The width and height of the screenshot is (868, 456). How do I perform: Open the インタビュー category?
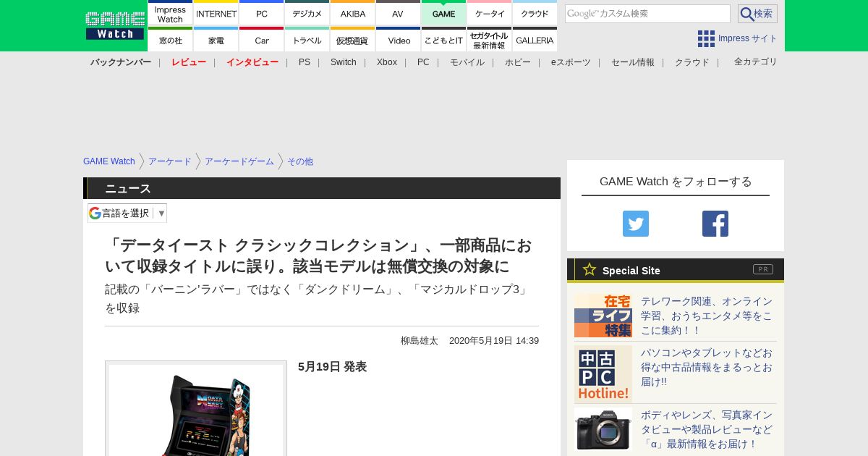tap(252, 62)
